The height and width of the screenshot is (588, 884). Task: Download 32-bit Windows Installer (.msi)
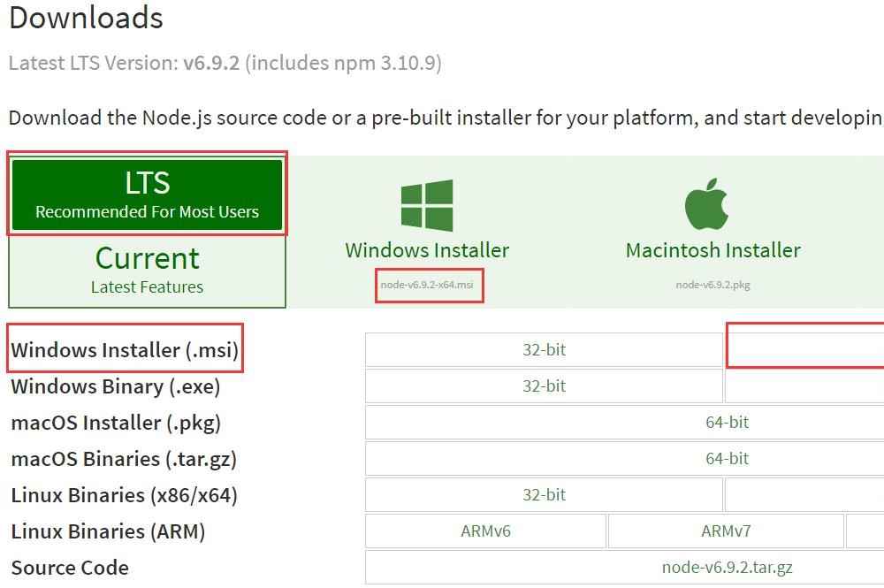point(544,349)
